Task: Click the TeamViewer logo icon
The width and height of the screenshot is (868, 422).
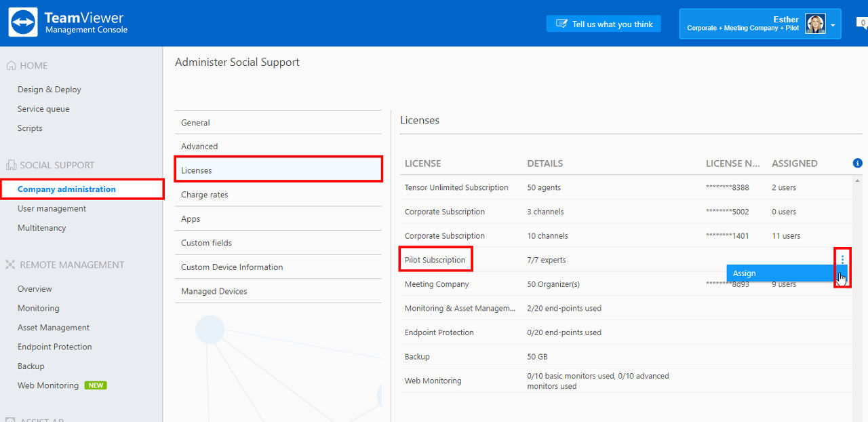Action: coord(23,22)
